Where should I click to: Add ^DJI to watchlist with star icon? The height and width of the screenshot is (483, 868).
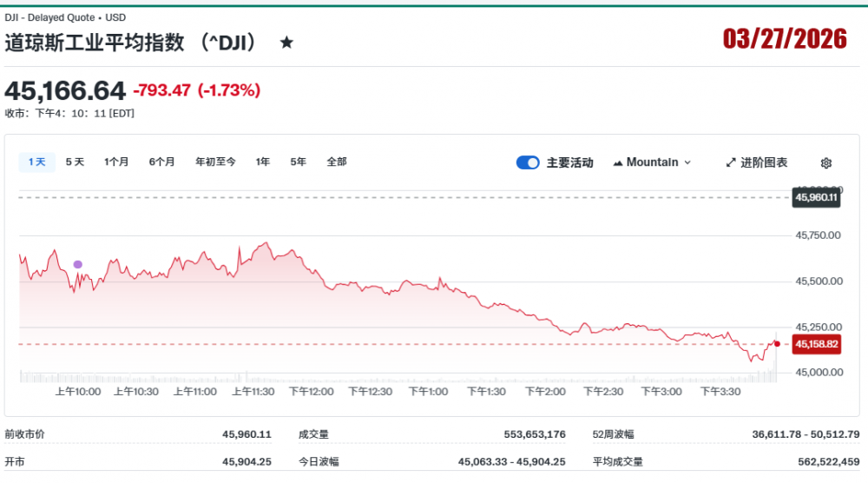point(286,43)
